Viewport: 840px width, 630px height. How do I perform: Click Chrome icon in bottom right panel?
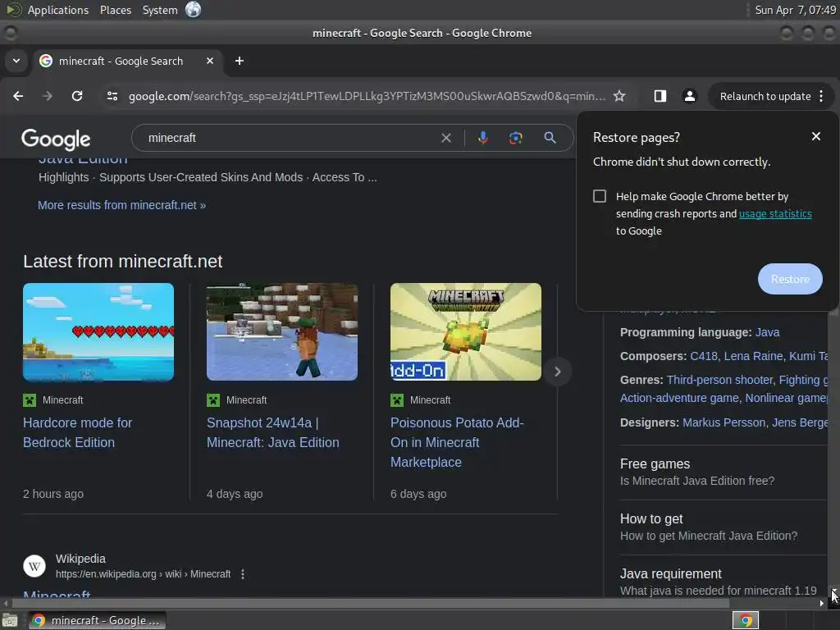(x=746, y=620)
